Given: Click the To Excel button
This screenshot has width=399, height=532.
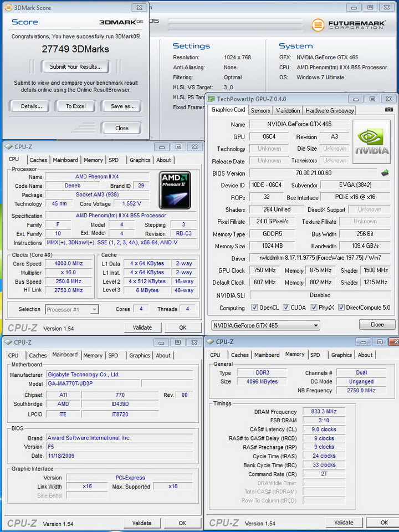Looking at the screenshot, I should click(x=76, y=106).
